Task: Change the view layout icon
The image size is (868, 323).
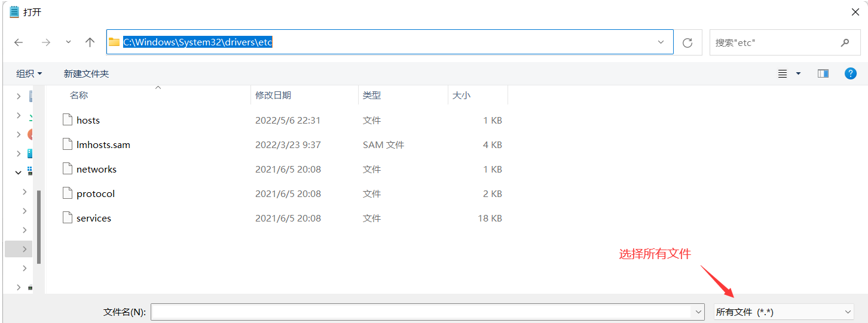Action: coord(783,73)
